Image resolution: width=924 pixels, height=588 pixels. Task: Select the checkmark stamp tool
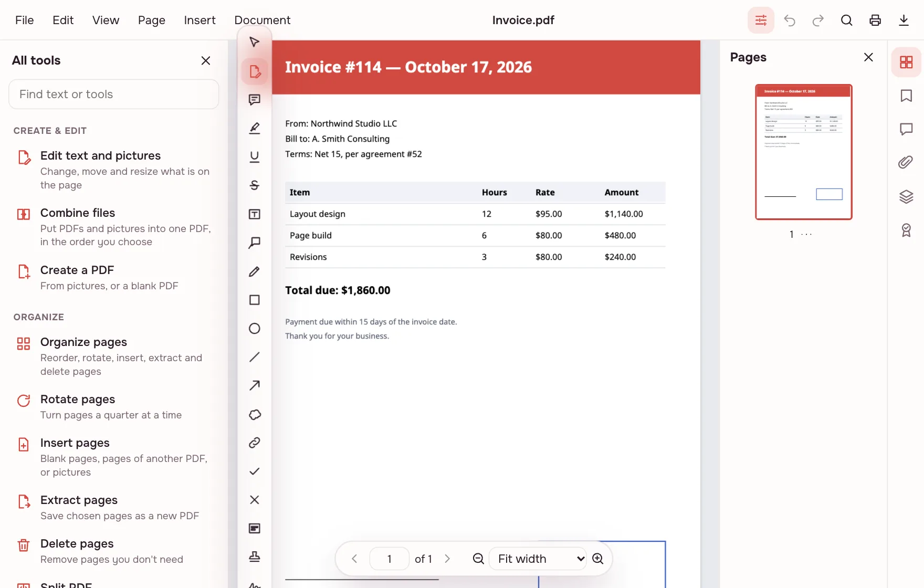(x=255, y=471)
